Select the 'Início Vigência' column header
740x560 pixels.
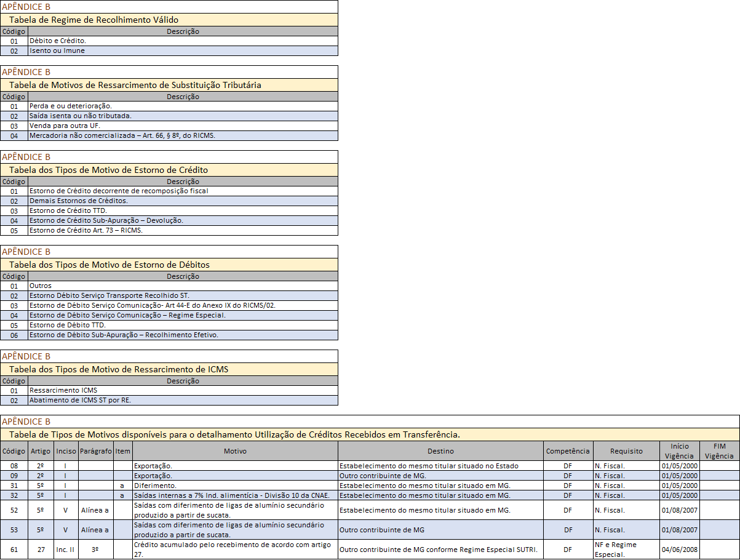click(680, 451)
